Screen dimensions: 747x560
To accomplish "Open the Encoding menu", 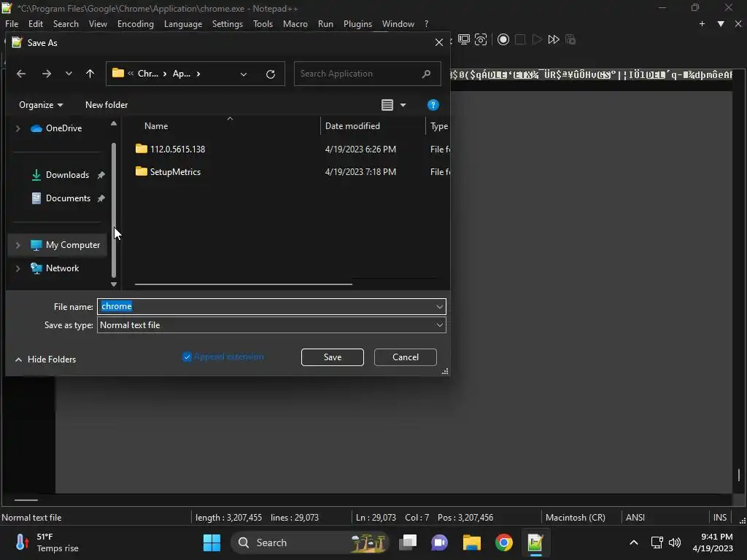I will 135,24.
